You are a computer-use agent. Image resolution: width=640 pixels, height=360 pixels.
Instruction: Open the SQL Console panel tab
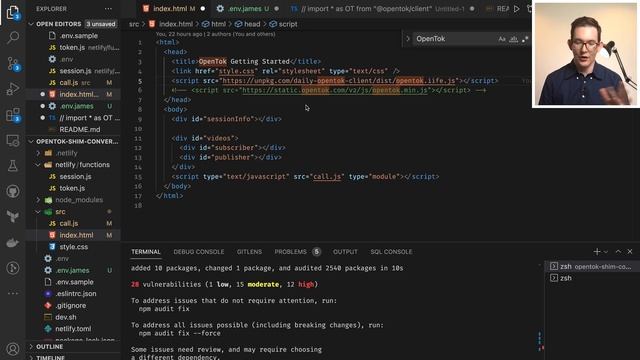point(391,252)
